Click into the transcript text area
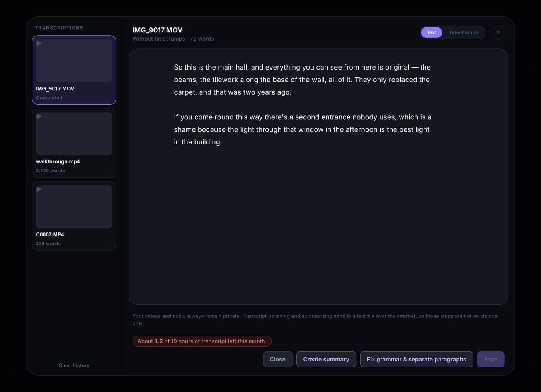 [318, 176]
